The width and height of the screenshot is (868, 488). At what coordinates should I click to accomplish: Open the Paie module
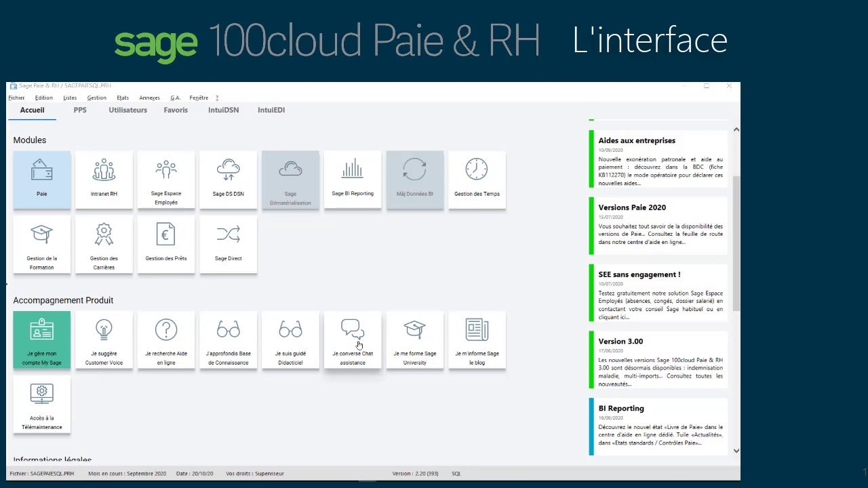coord(41,179)
